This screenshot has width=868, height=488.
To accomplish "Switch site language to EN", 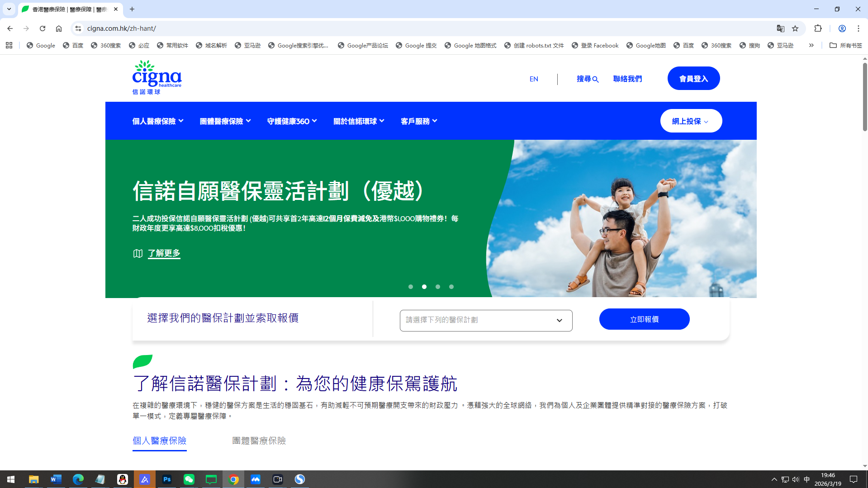I will (534, 79).
